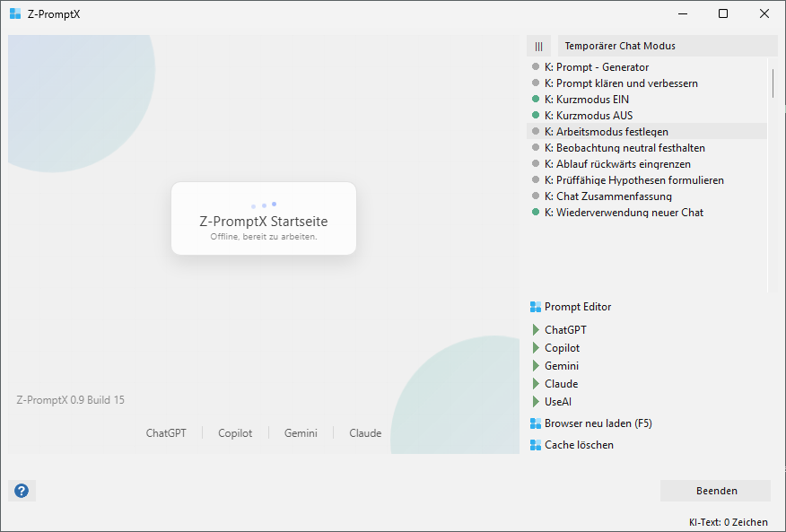Click the three-bar column icon beside Temporärer Chat Modus
Screen dimensions: 786x532
[x=538, y=46]
